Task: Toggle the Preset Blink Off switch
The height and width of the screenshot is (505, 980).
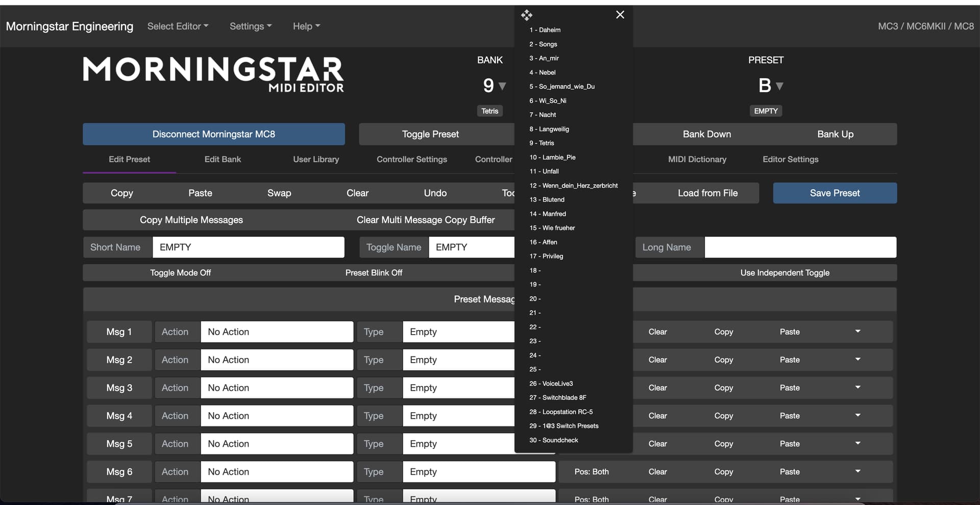Action: point(374,273)
